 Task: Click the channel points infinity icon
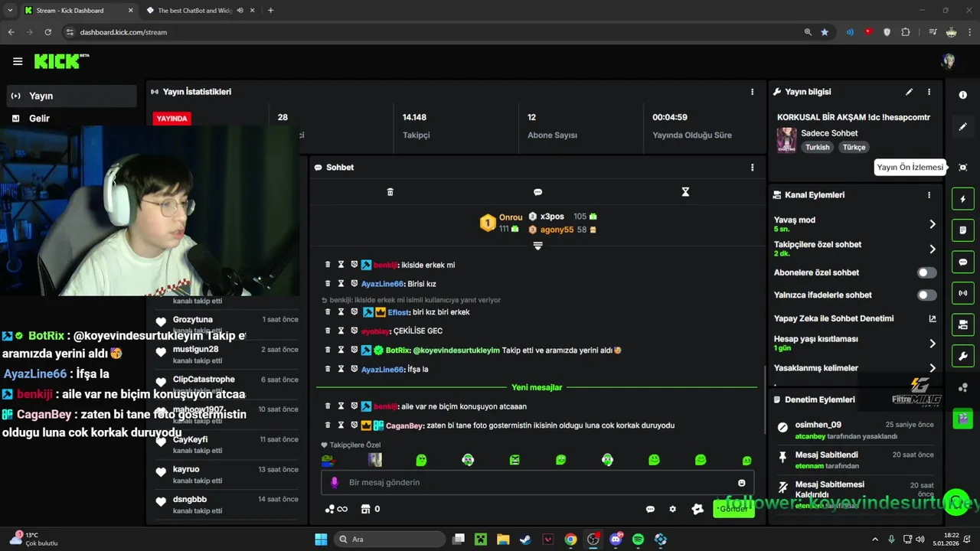tap(336, 509)
